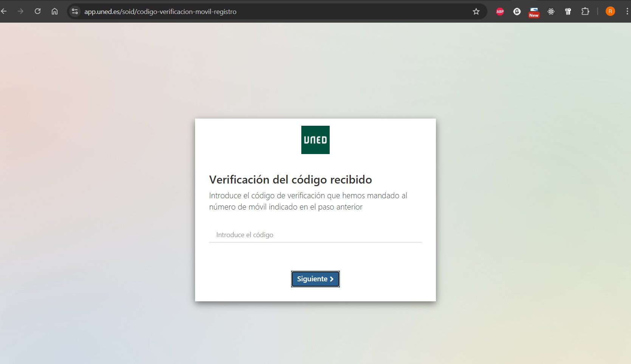Open the Adblock Plus extension icon
631x364 pixels.
(x=500, y=11)
